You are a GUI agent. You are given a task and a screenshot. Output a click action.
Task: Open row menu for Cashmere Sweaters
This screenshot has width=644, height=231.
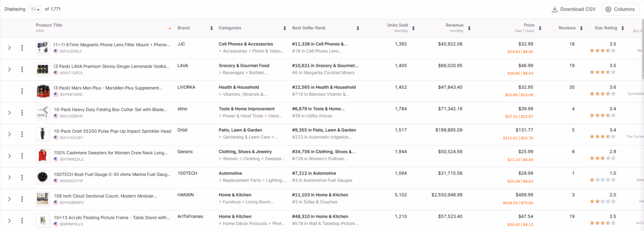point(22,156)
